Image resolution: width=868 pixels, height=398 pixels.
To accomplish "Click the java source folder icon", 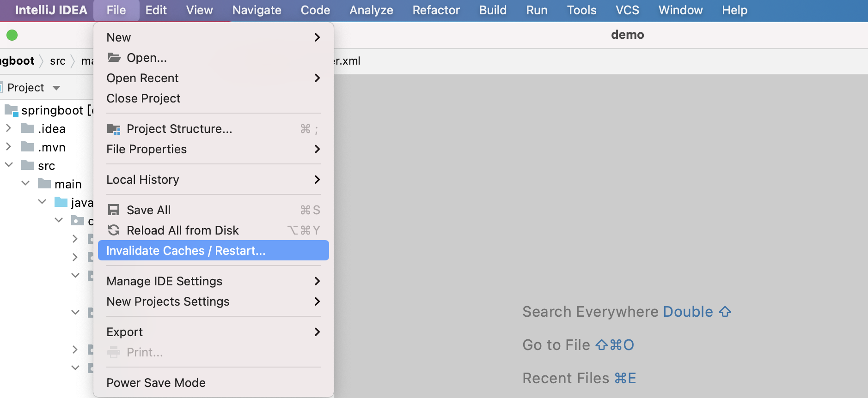I will 61,202.
